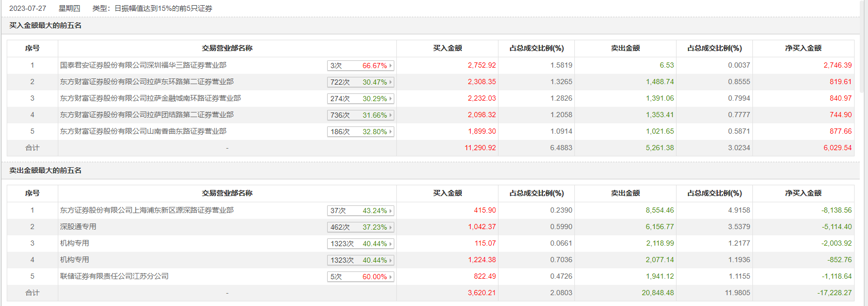868x306 pixels.
Task: Click the 买入金额最大的前五名 section heading
Action: pos(45,25)
